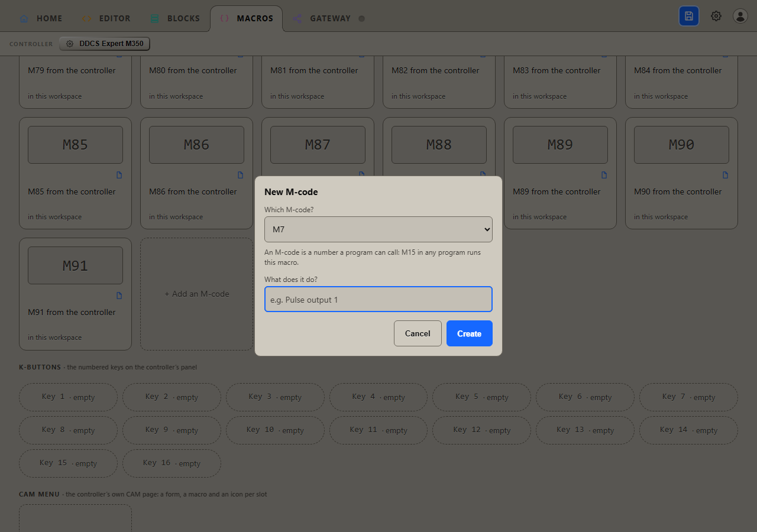Click the blue save icon

pos(689,16)
